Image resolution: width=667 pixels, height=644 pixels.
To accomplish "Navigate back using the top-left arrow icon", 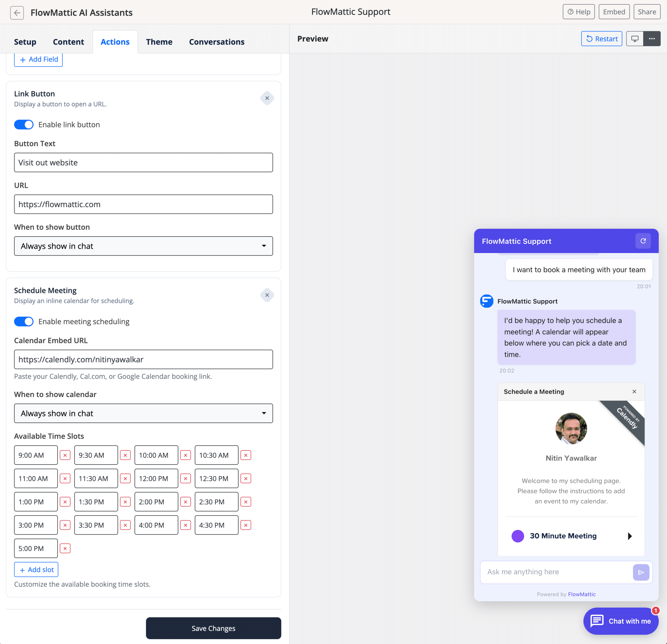I will (17, 13).
